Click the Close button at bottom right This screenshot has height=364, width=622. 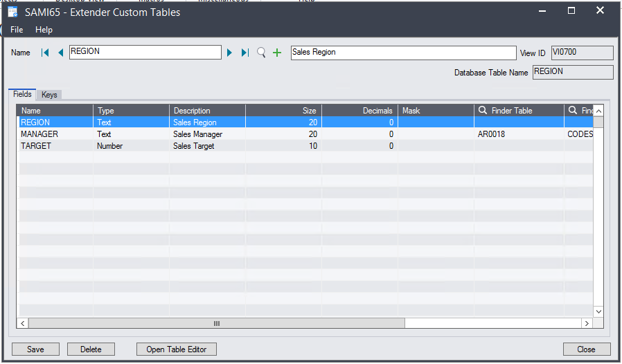point(587,349)
